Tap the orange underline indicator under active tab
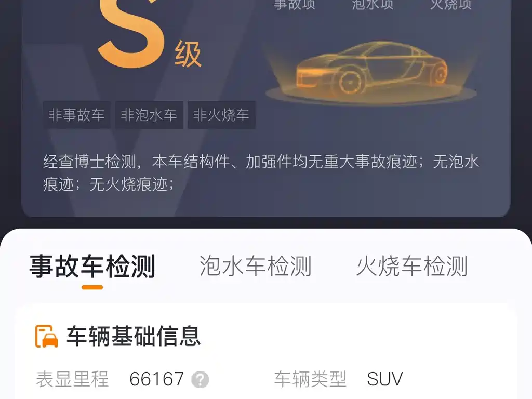This screenshot has height=399, width=532. pos(92,287)
